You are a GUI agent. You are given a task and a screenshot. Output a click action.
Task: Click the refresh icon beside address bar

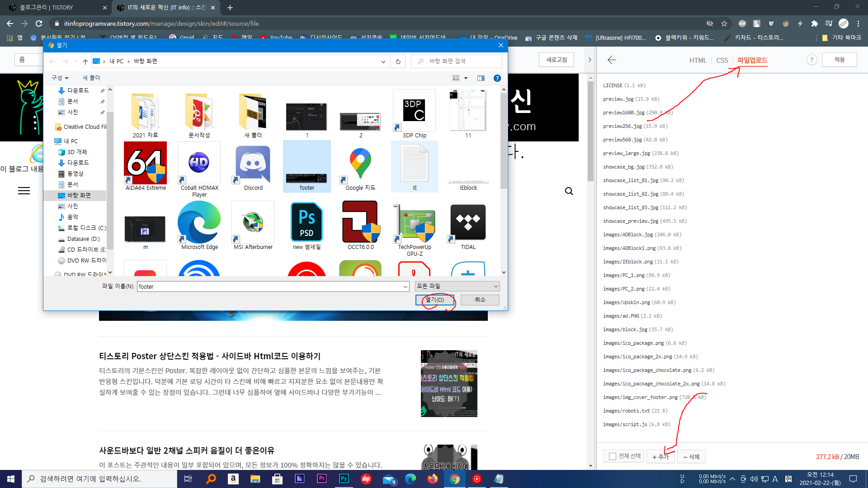click(x=398, y=61)
